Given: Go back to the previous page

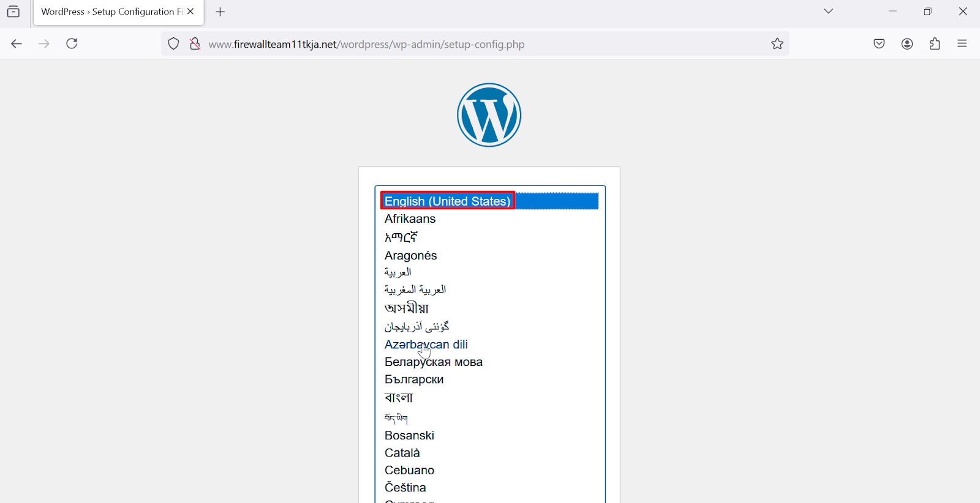Looking at the screenshot, I should 17,43.
